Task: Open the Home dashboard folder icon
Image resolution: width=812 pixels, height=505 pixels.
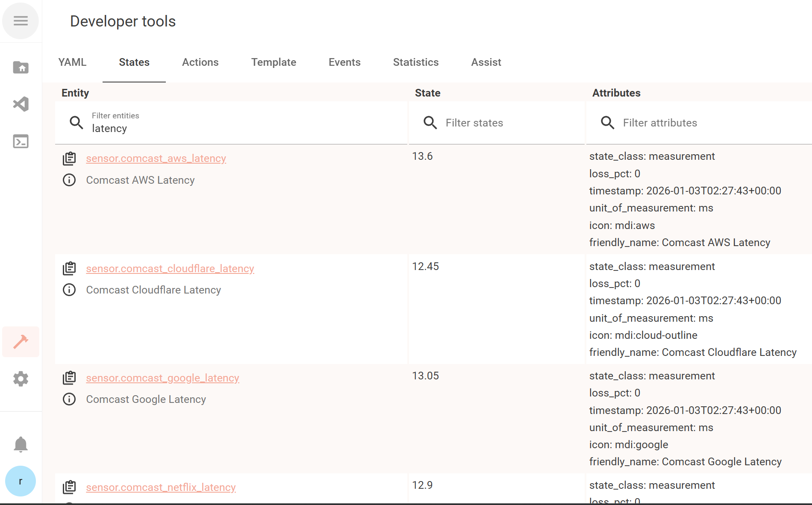Action: [21, 67]
